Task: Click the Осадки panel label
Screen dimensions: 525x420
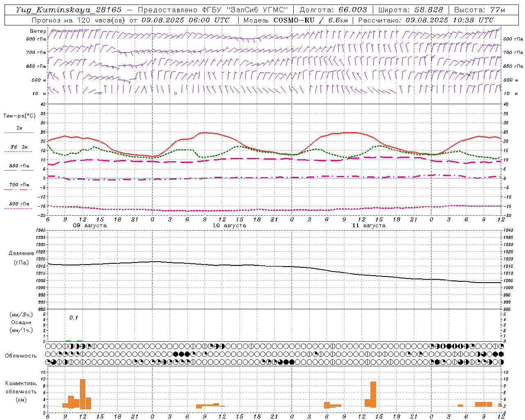Action: click(x=21, y=323)
